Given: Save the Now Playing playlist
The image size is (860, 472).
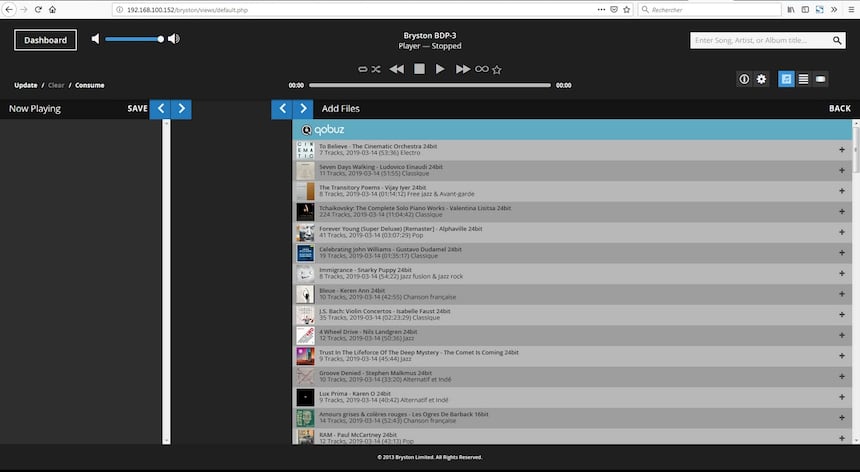Looking at the screenshot, I should click(137, 109).
